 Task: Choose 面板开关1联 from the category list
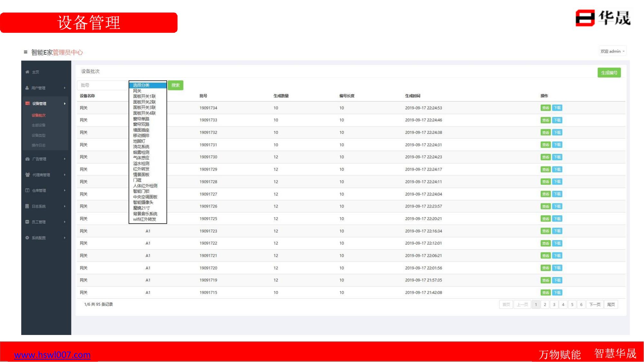[144, 97]
